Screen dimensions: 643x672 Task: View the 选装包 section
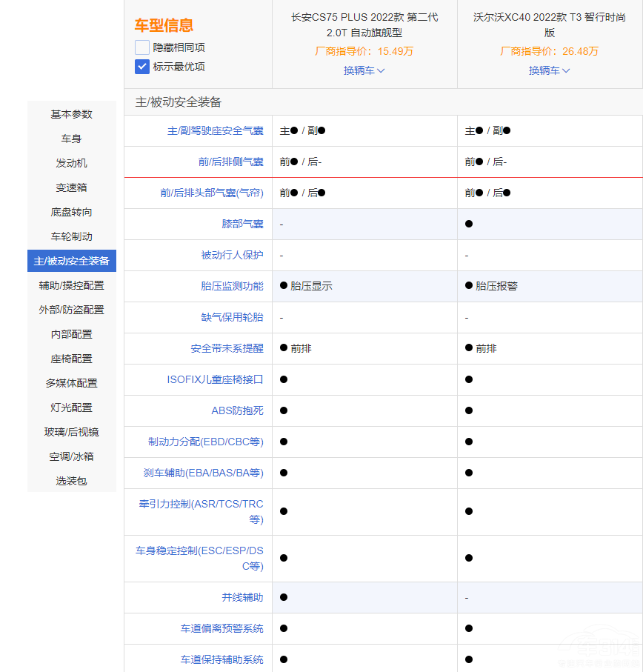coord(71,481)
